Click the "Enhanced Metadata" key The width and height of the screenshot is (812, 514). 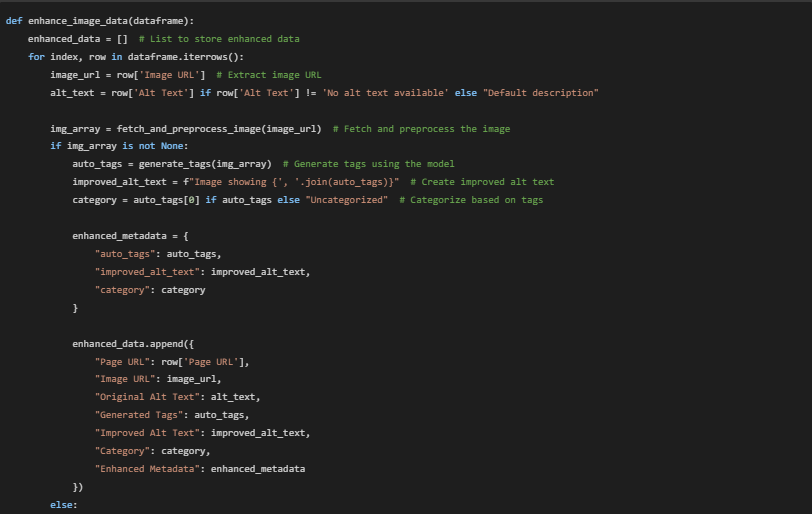148,469
